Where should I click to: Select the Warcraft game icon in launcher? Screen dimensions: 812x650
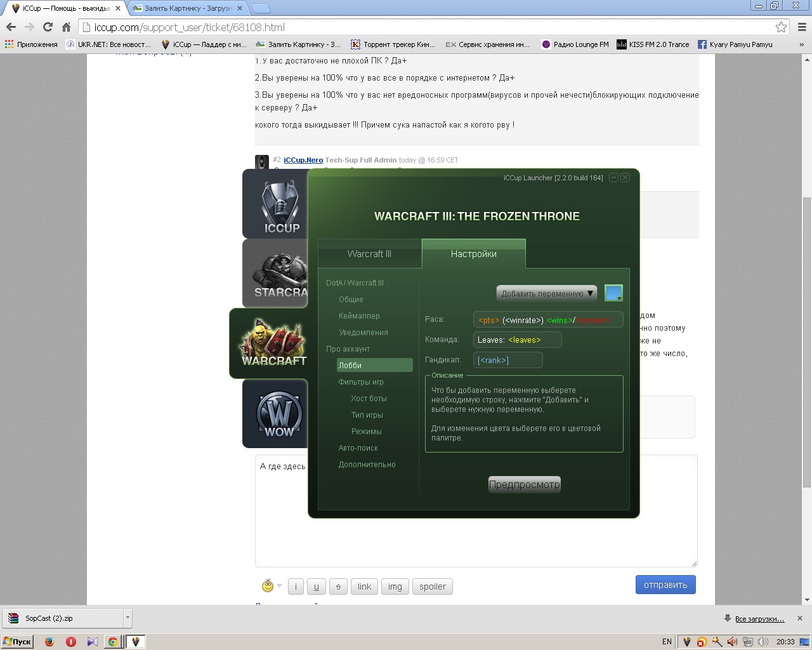269,343
